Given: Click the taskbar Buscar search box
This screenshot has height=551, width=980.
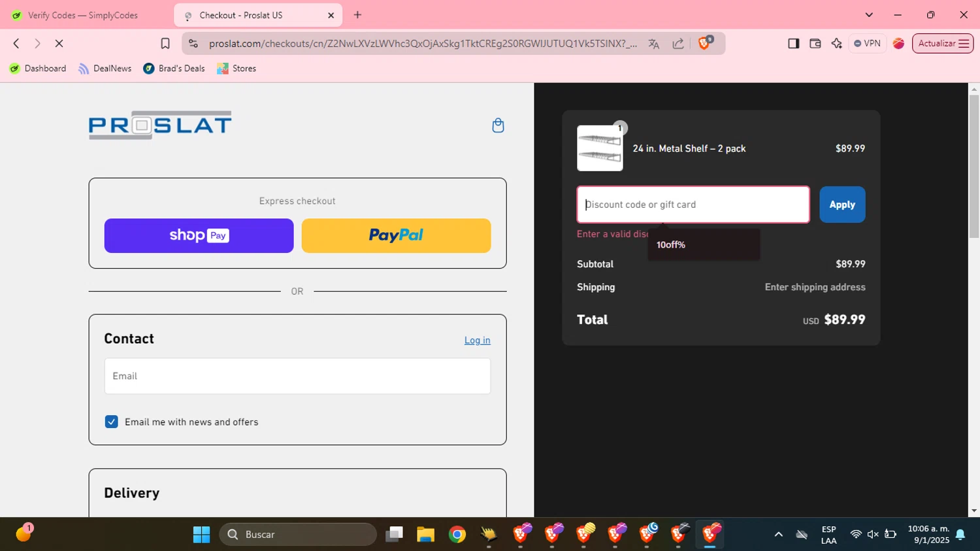Looking at the screenshot, I should coord(298,535).
